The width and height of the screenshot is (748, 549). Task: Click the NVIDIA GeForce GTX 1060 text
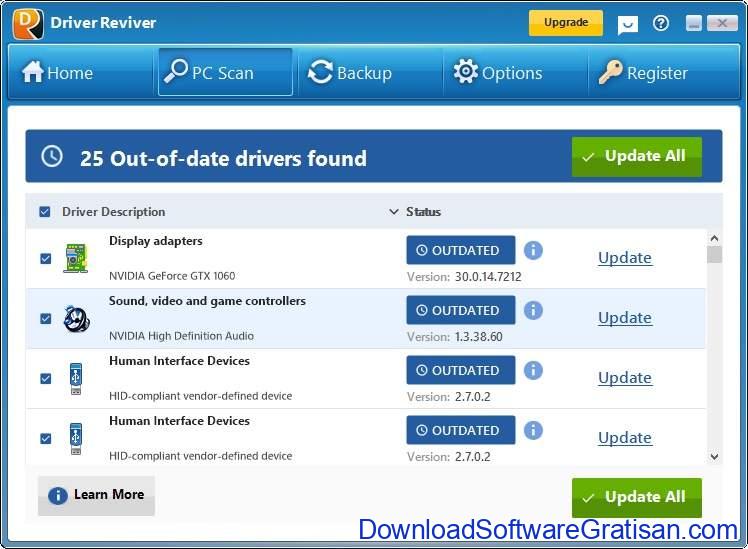coord(172,276)
